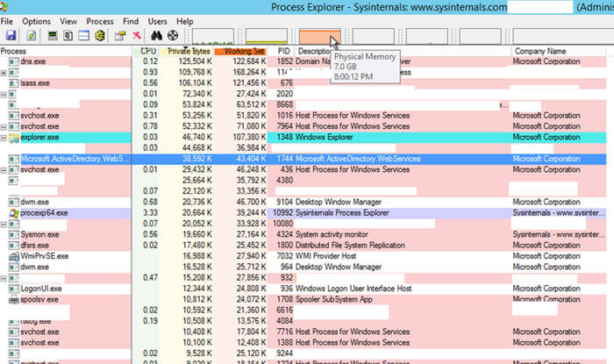614x364 pixels.
Task: Open the process Properties toolbar icon
Action: 120,36
